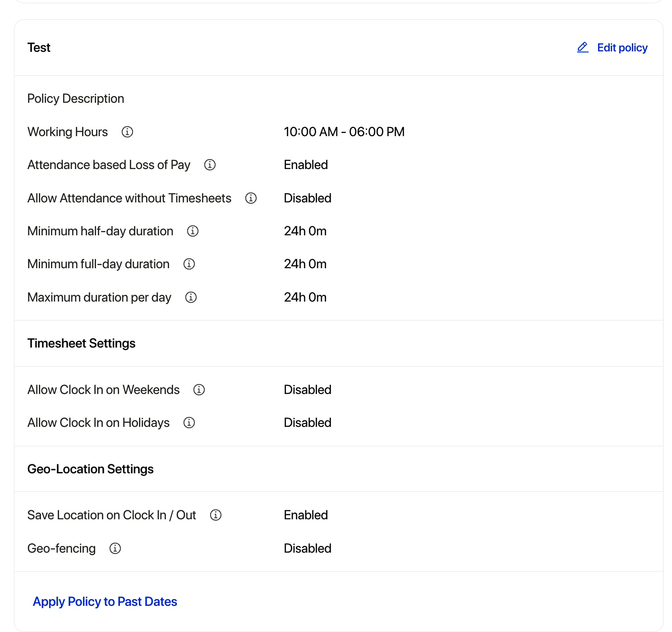Image resolution: width=672 pixels, height=632 pixels.
Task: Click info icon for Allow Clock In on Holidays
Action: (189, 422)
